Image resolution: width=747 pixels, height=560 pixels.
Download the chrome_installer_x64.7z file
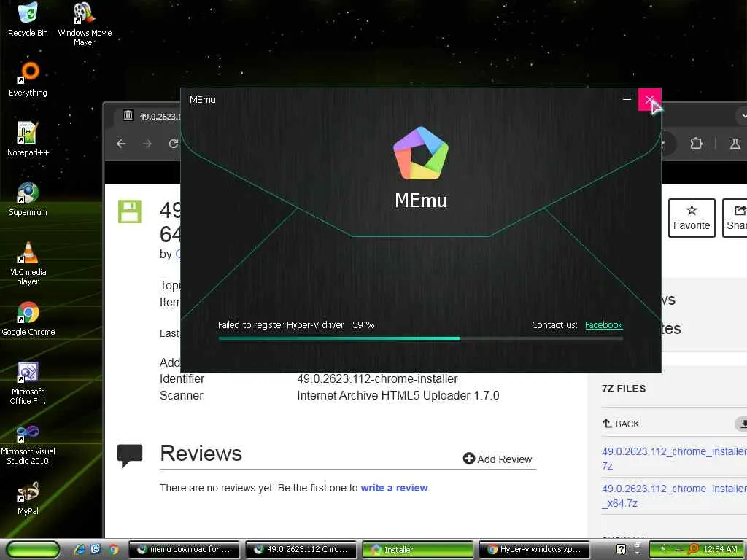674,496
